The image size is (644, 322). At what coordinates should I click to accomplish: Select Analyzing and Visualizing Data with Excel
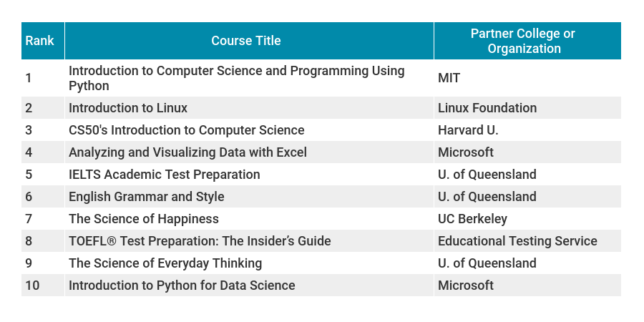(x=187, y=152)
